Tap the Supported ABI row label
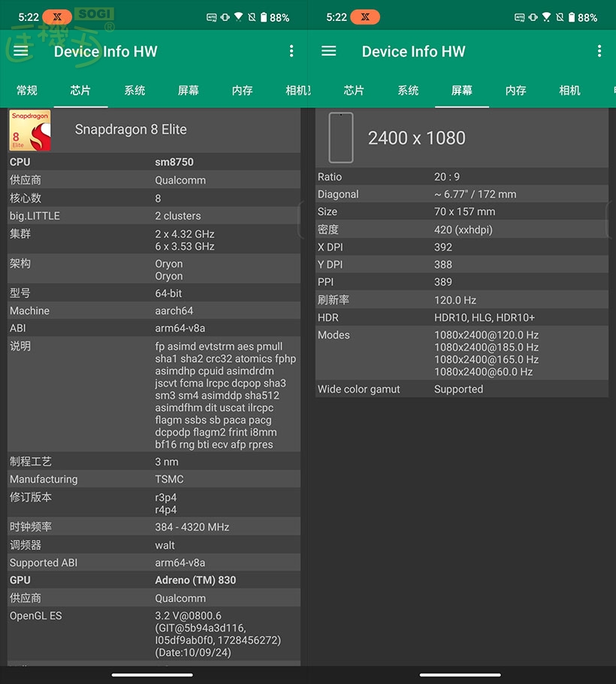 [x=44, y=562]
